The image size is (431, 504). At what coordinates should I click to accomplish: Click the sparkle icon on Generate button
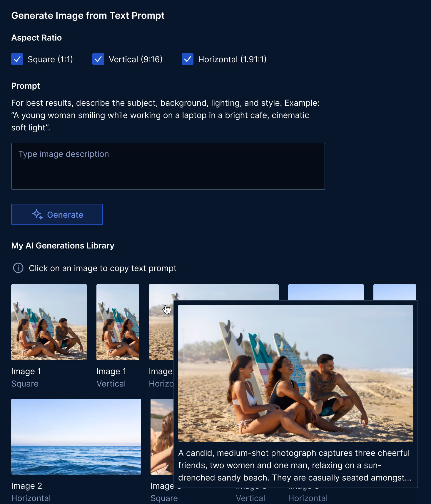click(38, 214)
